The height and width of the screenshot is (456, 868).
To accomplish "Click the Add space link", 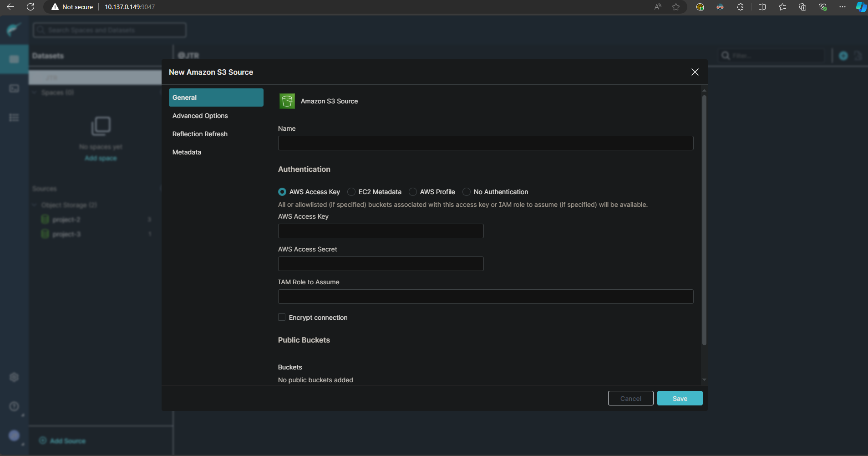I will 101,158.
